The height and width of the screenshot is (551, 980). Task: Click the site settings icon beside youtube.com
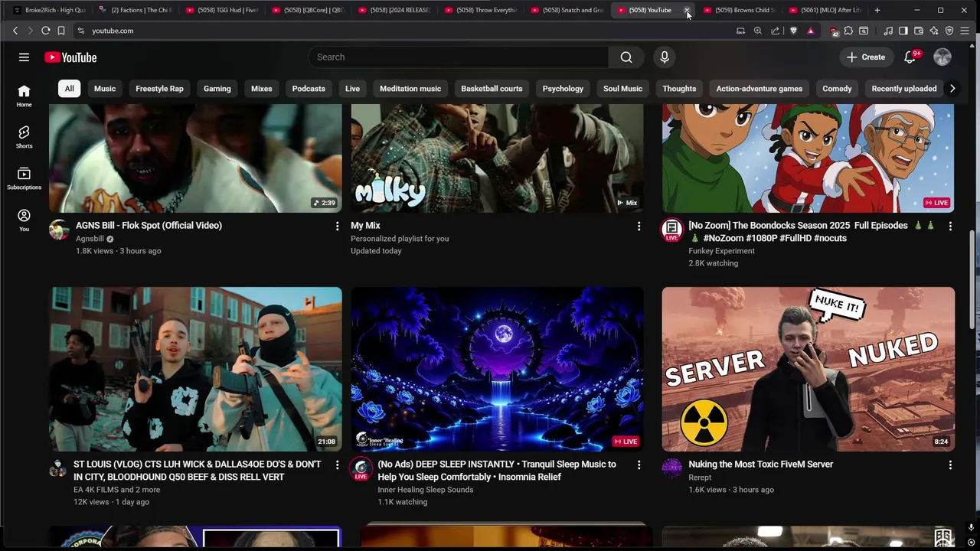[80, 31]
